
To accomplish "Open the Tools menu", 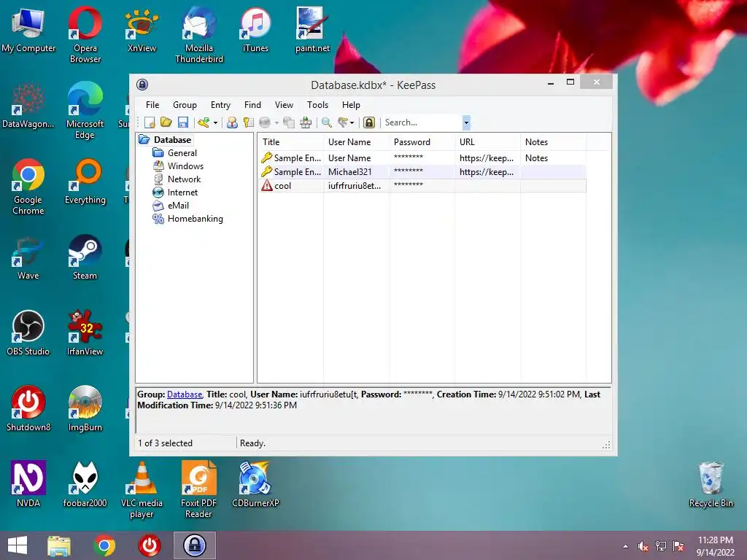I will click(318, 105).
